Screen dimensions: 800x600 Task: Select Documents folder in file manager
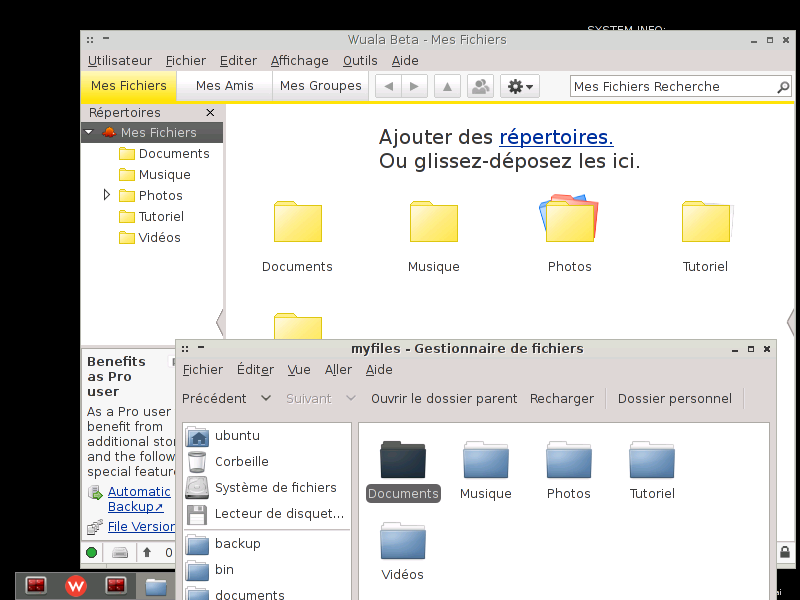(403, 471)
